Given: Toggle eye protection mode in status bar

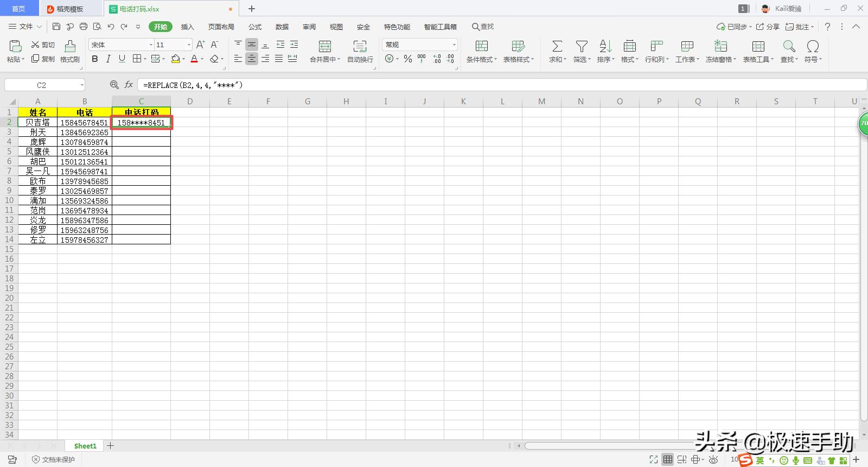Looking at the screenshot, I should tap(713, 460).
